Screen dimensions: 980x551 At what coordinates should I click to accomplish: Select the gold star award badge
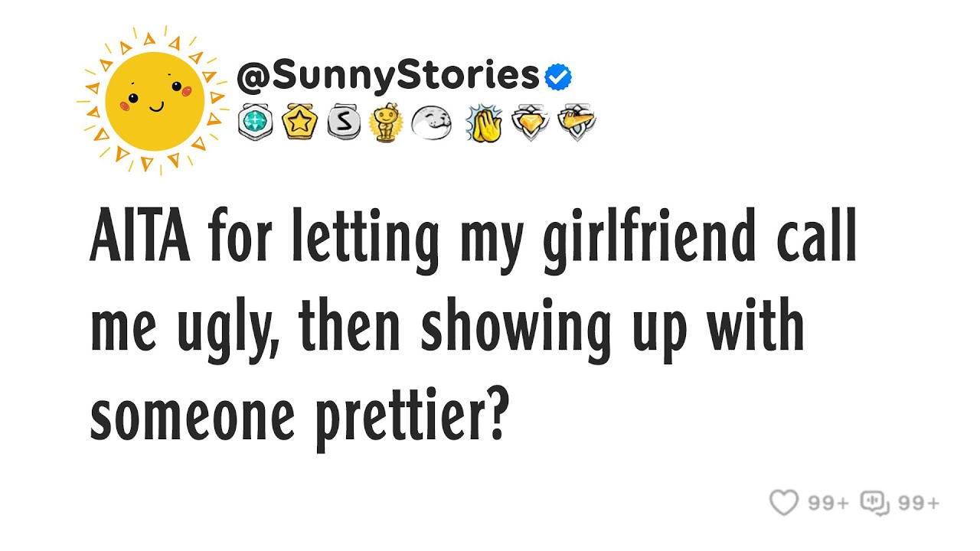298,122
